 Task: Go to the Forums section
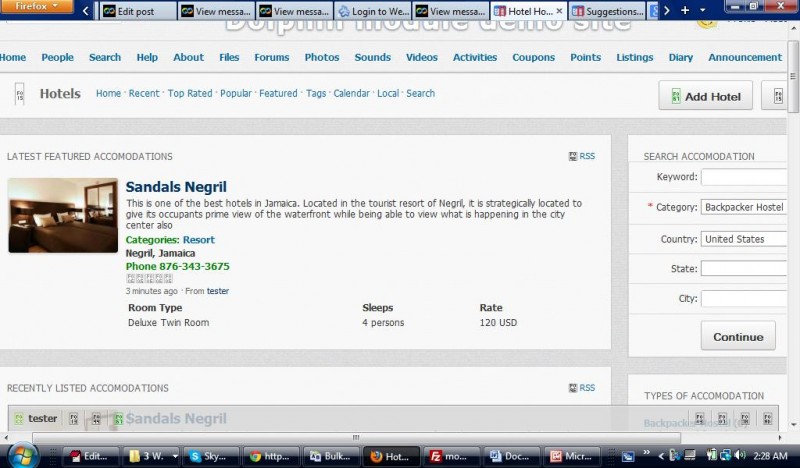click(x=272, y=57)
